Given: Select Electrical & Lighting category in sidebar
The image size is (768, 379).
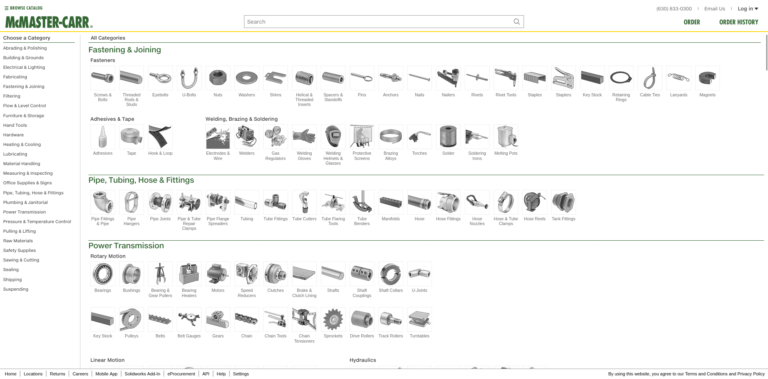Looking at the screenshot, I should point(24,67).
